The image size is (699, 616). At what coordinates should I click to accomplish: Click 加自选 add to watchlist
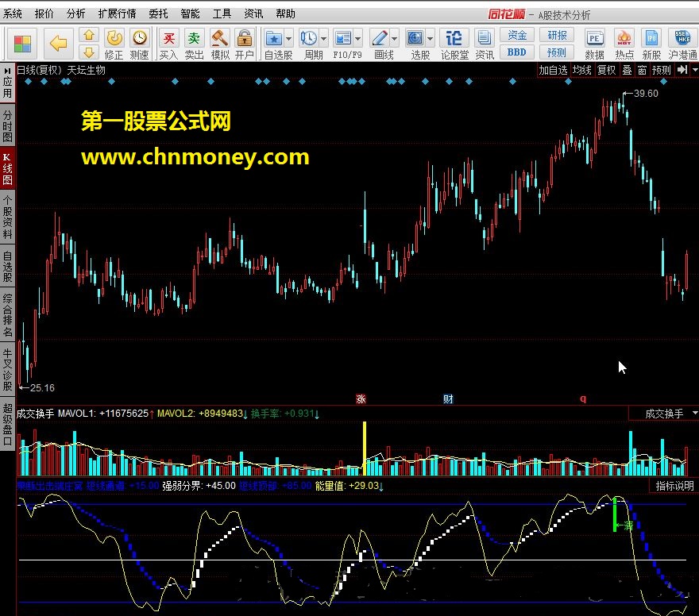point(553,70)
